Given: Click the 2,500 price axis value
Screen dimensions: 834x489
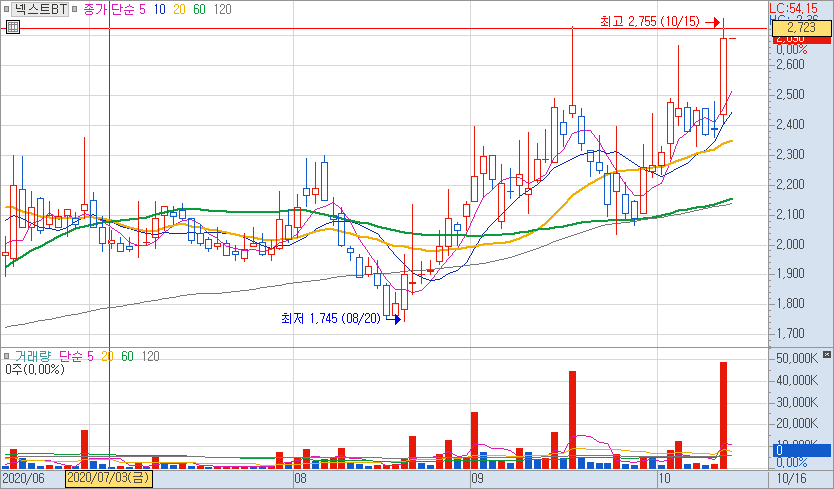Looking at the screenshot, I should coord(790,95).
